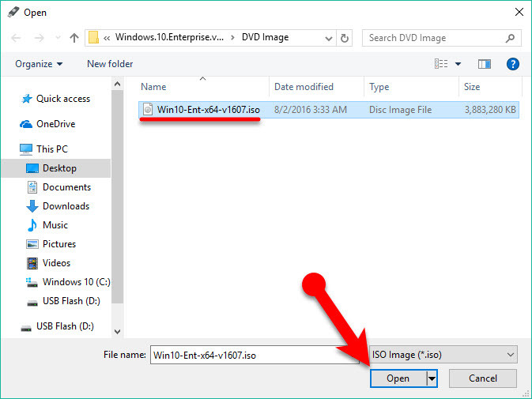Open OneDrive in the navigation pane
The width and height of the screenshot is (532, 399).
(55, 124)
